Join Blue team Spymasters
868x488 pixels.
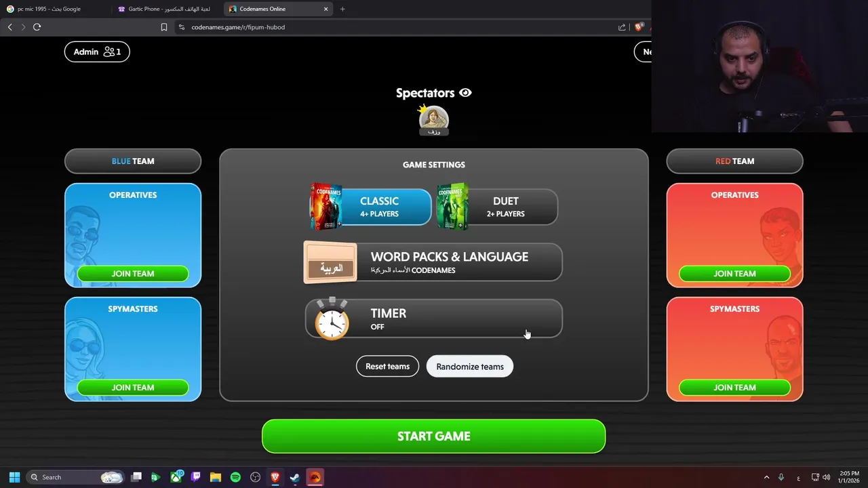pos(133,388)
